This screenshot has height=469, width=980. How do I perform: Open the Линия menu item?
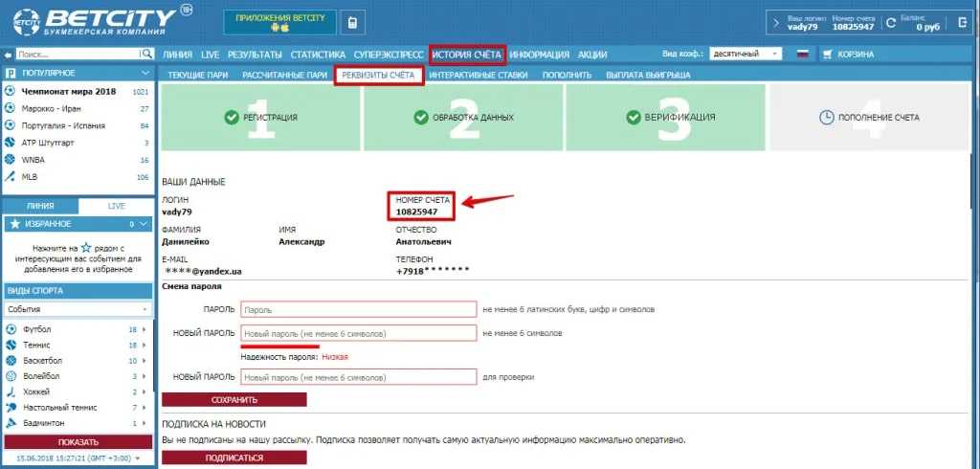177,55
